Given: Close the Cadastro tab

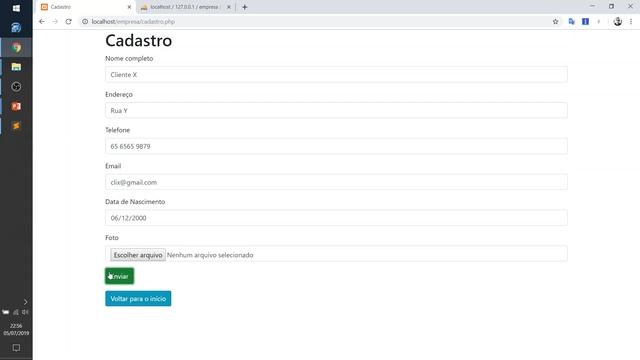Looking at the screenshot, I should (x=129, y=7).
